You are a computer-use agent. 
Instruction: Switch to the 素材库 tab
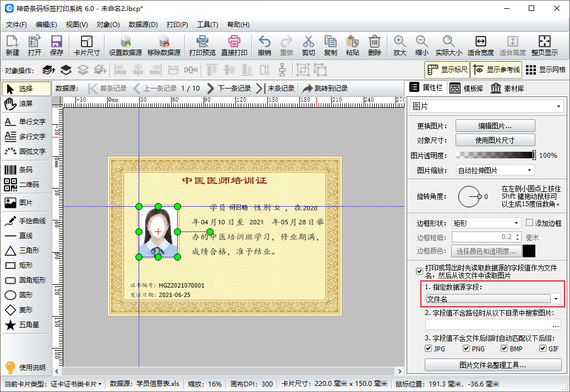tap(507, 89)
